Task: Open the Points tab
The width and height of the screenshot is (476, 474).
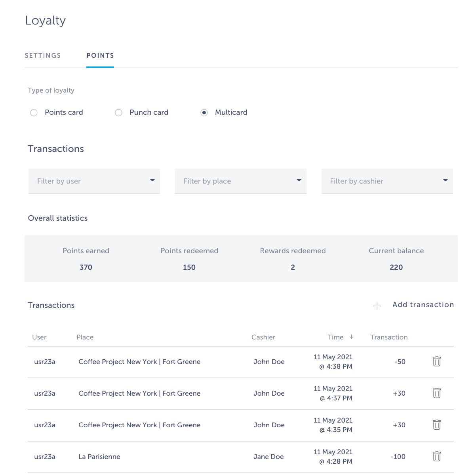Action: point(100,56)
